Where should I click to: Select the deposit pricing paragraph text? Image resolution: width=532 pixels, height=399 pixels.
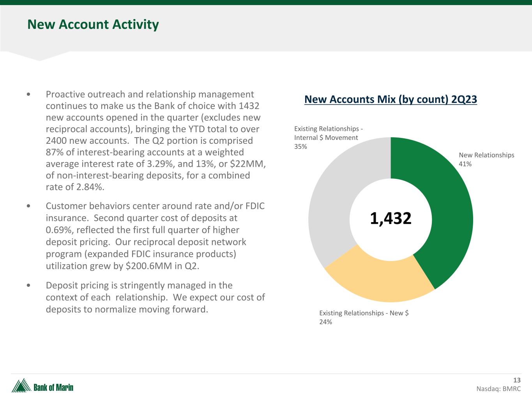coord(155,297)
